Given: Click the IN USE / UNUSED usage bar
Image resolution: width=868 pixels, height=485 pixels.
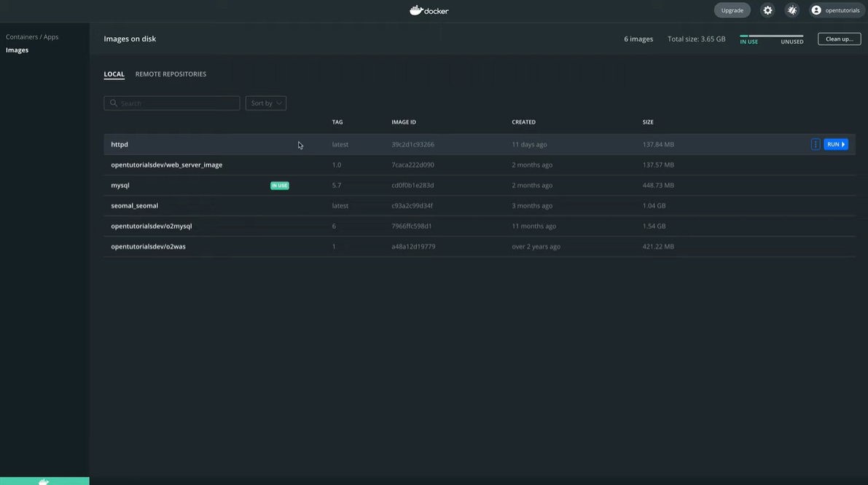Looking at the screenshot, I should pyautogui.click(x=771, y=36).
